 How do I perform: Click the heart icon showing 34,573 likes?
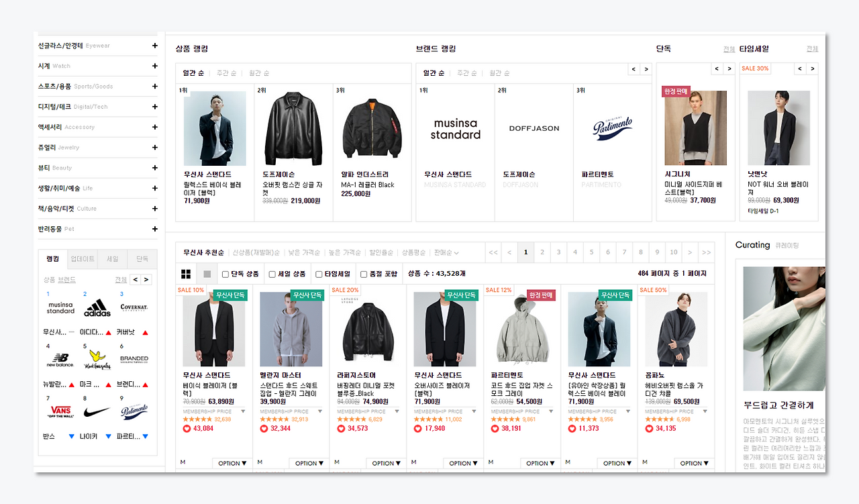click(341, 428)
